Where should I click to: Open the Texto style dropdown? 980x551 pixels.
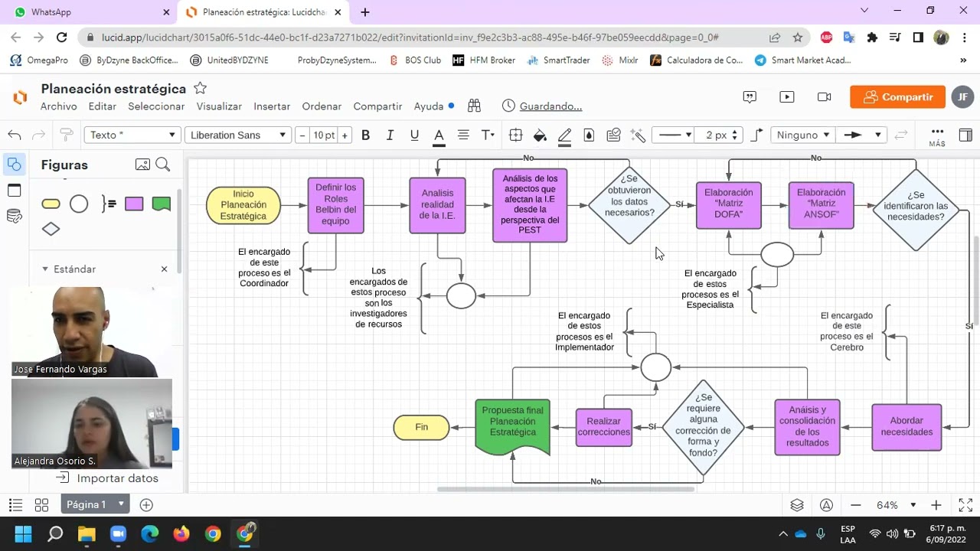pos(132,135)
